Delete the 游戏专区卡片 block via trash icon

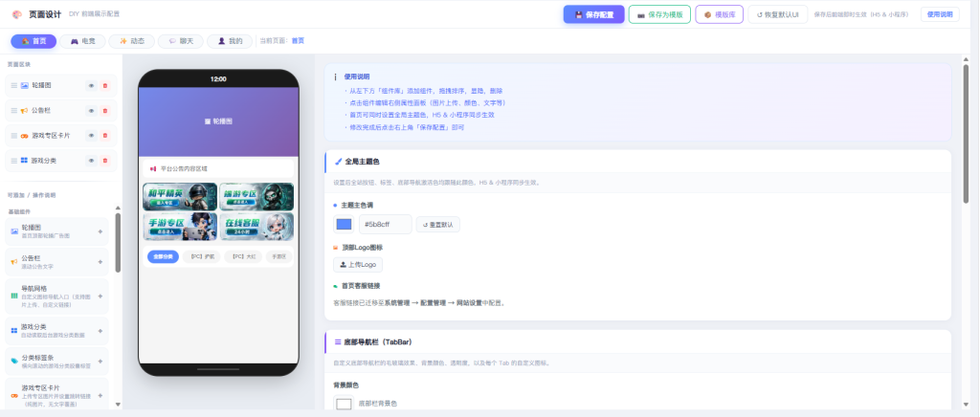coord(105,136)
